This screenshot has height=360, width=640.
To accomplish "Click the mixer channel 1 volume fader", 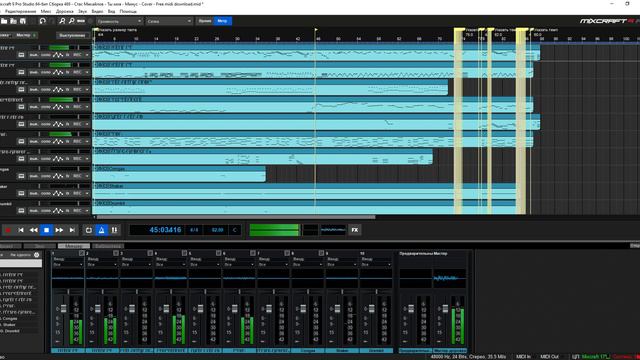I will click(63, 309).
